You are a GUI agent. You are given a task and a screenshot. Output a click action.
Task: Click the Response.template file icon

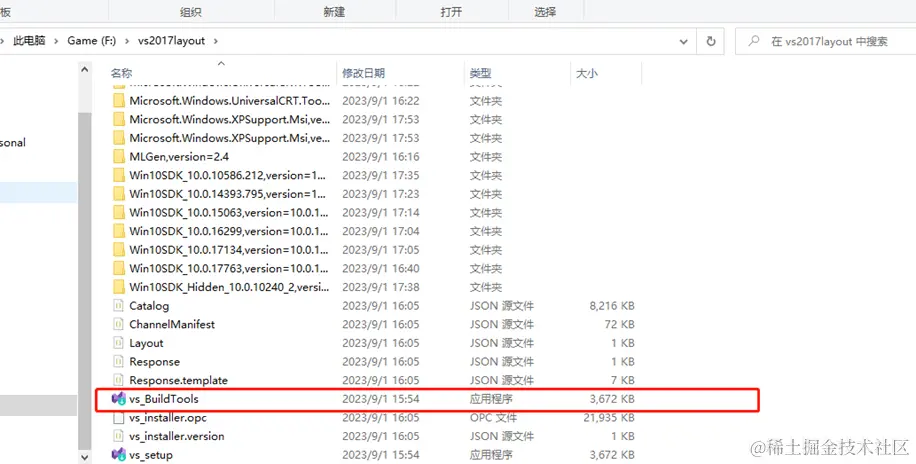(x=119, y=380)
